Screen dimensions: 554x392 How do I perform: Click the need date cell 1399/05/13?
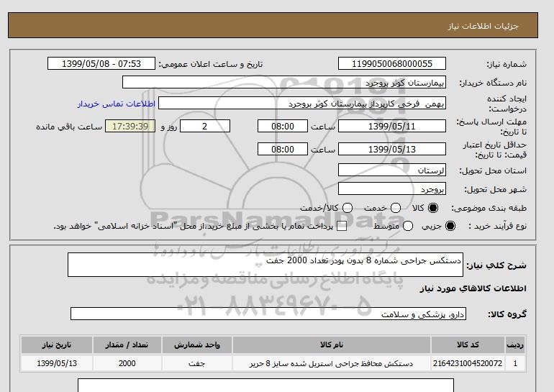[57, 363]
